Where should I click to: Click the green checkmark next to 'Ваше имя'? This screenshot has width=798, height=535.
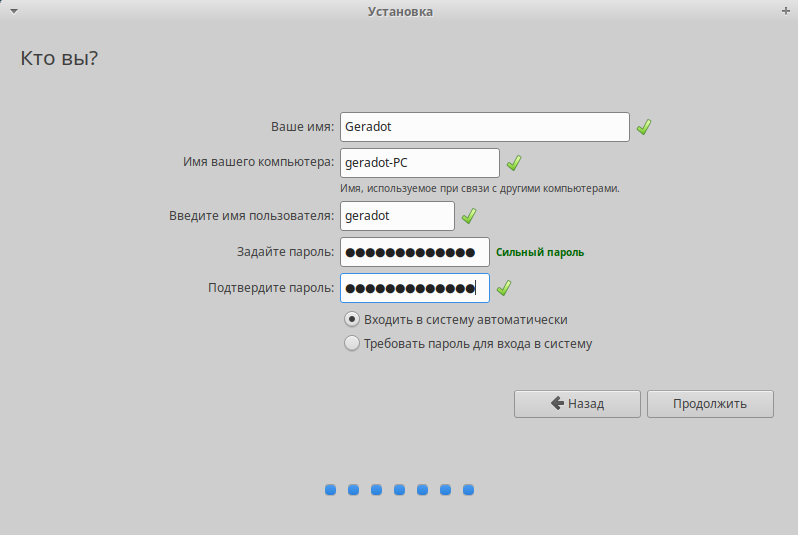pos(644,127)
